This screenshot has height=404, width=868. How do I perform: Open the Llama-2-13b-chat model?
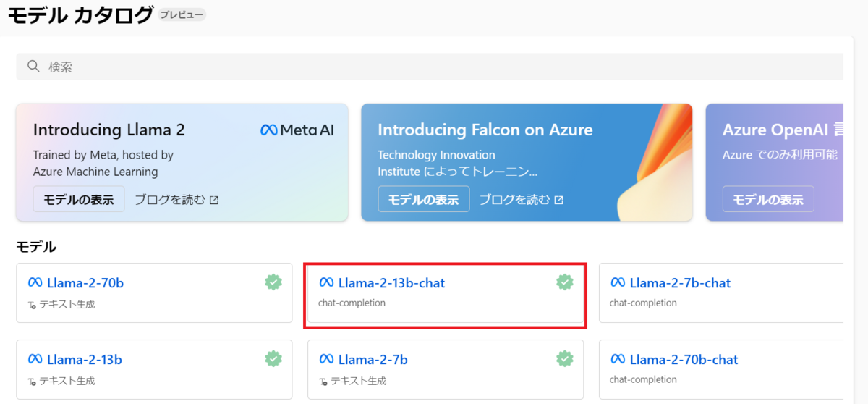446,293
